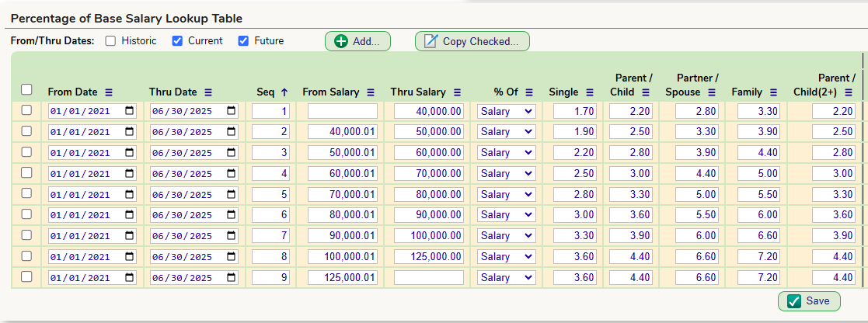Check the Seq 8 row checkbox
The height and width of the screenshot is (323, 868).
[x=26, y=256]
